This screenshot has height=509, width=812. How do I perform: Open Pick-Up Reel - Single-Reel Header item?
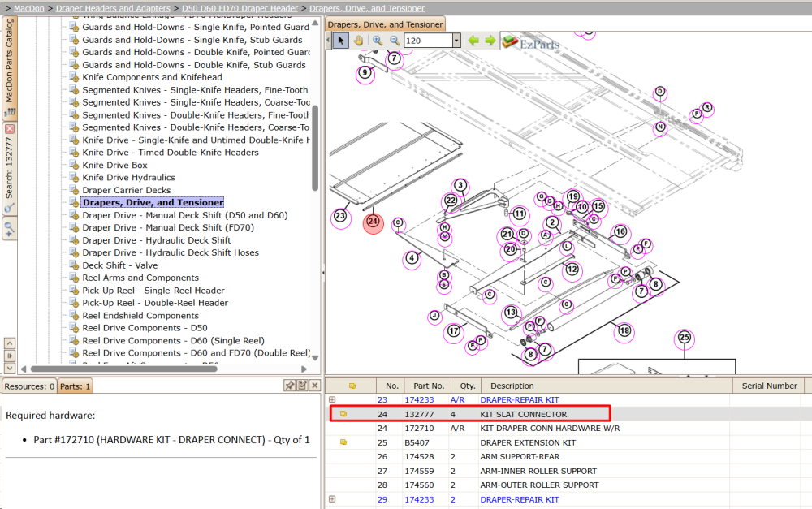tap(153, 291)
